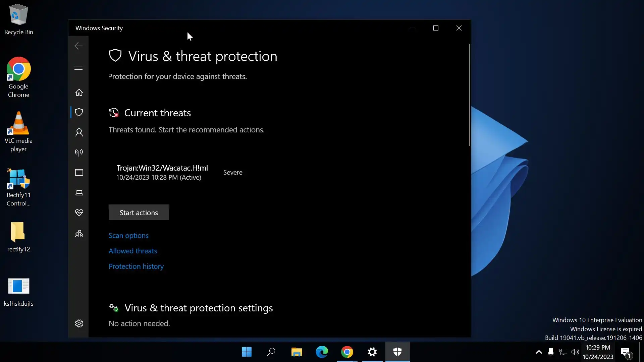Open Firewall & network protection icon

tap(79, 153)
